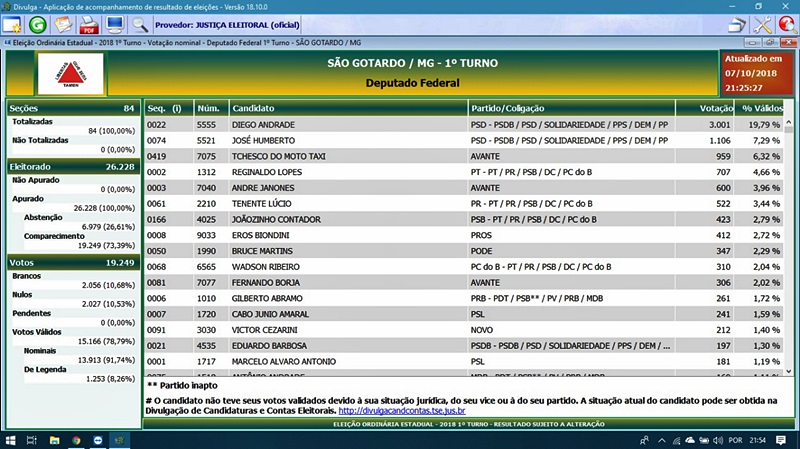800x449 pixels.
Task: Click the % Válidos column header
Action: pos(761,107)
